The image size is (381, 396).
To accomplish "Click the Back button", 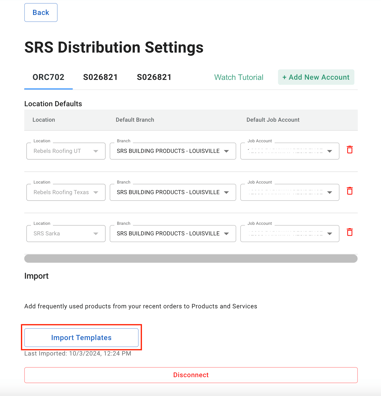I will [x=41, y=13].
